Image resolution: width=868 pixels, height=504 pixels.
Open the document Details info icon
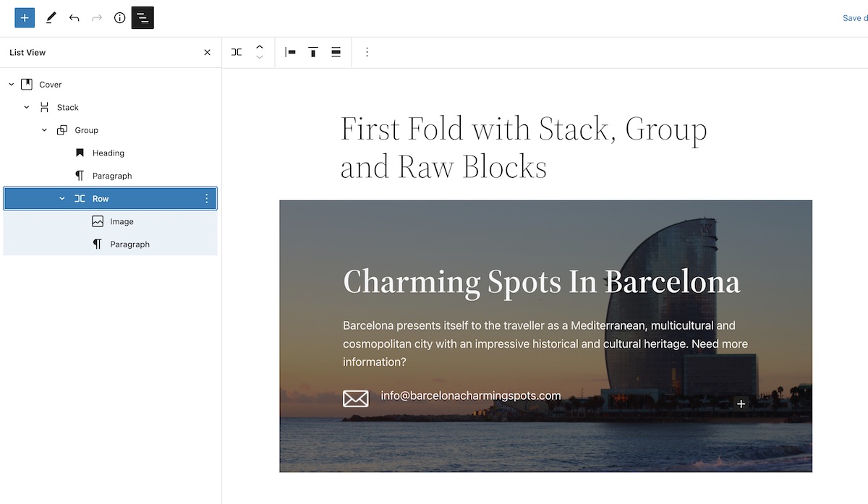coord(120,18)
